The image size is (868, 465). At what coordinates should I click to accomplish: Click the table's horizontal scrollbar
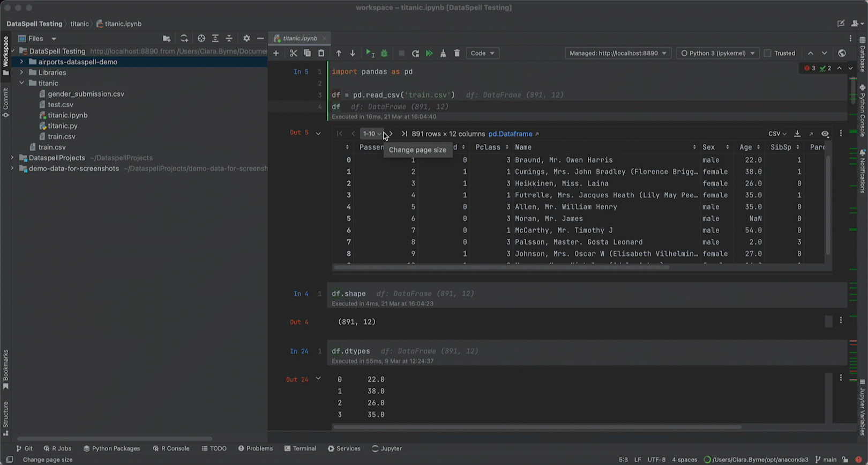point(501,267)
